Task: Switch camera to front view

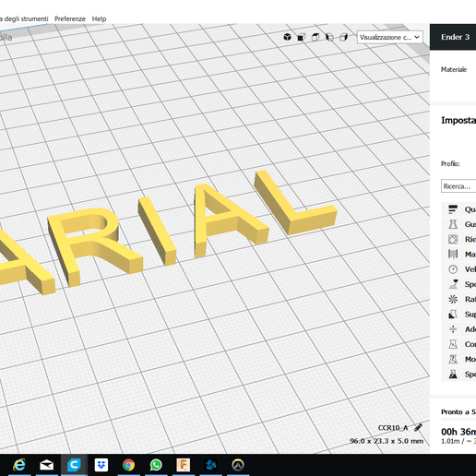Action: [x=302, y=37]
